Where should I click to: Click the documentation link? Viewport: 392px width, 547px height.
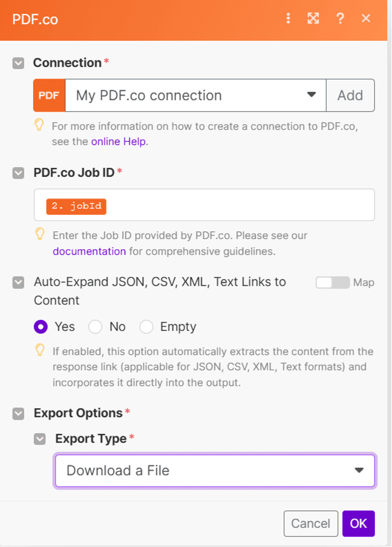[89, 251]
